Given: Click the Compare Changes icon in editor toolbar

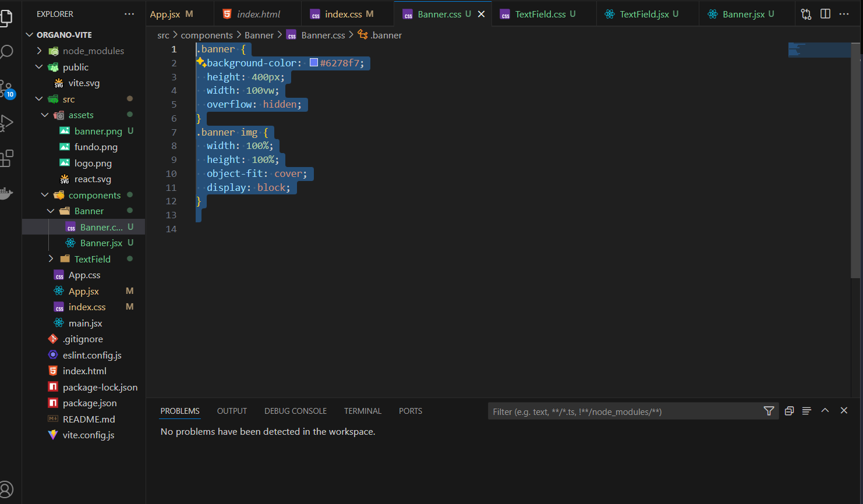Looking at the screenshot, I should click(x=806, y=14).
